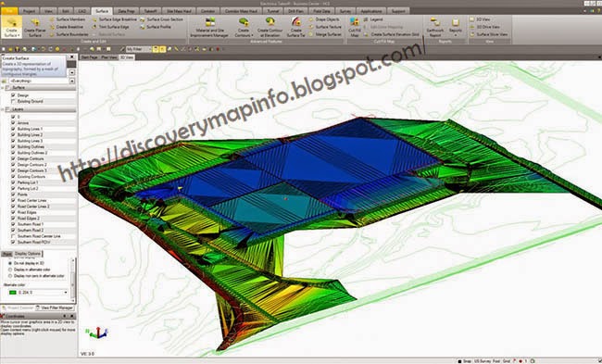This screenshot has height=364, width=602.
Task: Open the 3D Drive View
Action: point(484,27)
